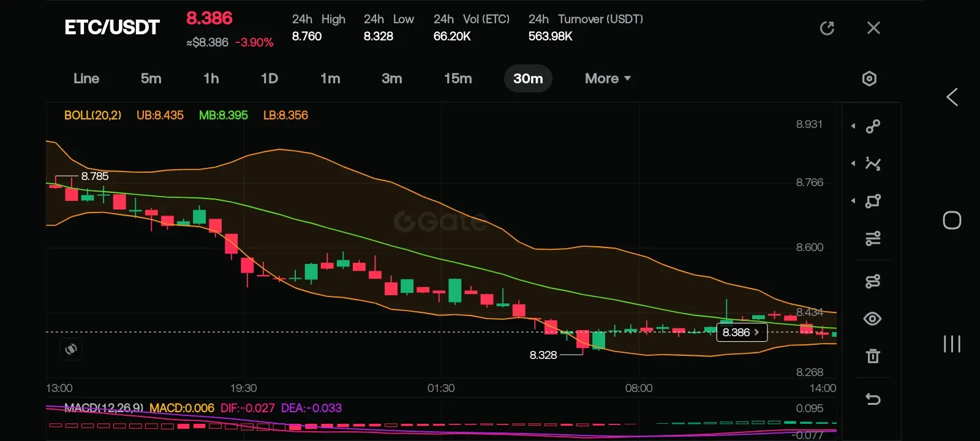
Task: Refresh the ETC/USDT chart data
Action: 827,28
